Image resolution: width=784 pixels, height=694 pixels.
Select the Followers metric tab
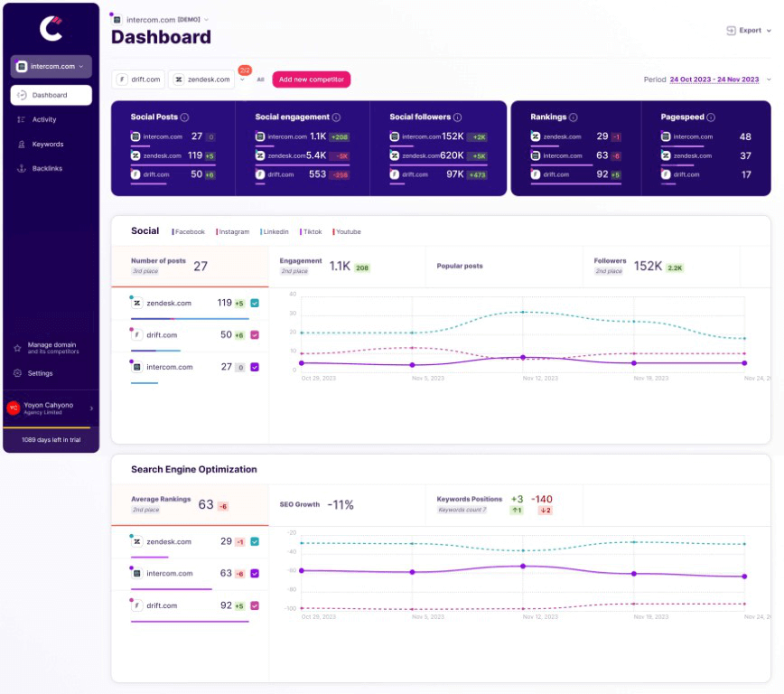(661, 267)
